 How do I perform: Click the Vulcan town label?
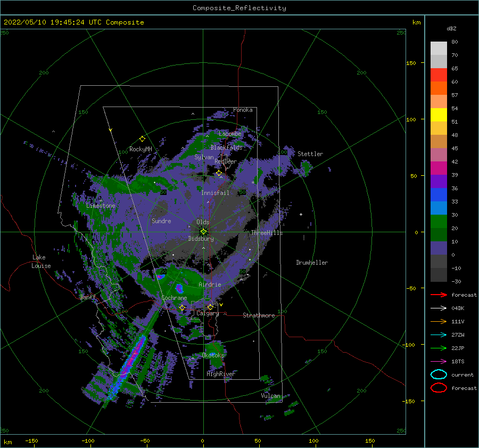(x=270, y=396)
